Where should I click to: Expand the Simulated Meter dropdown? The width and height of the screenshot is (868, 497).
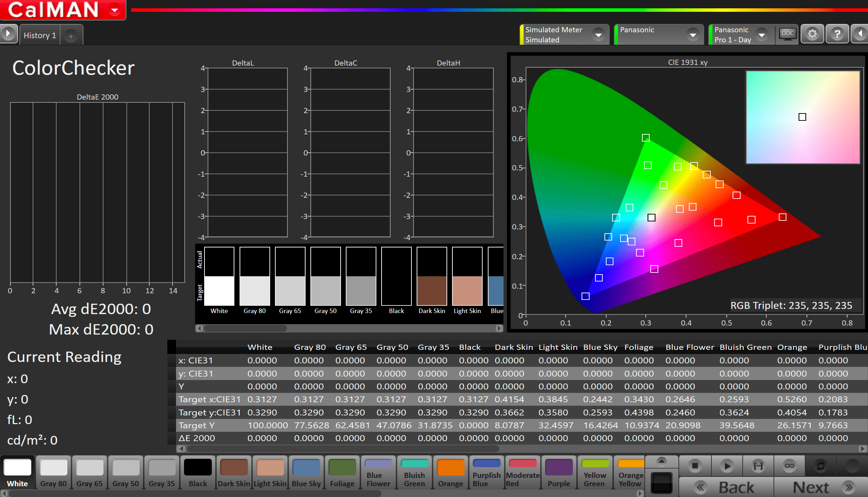click(x=598, y=35)
